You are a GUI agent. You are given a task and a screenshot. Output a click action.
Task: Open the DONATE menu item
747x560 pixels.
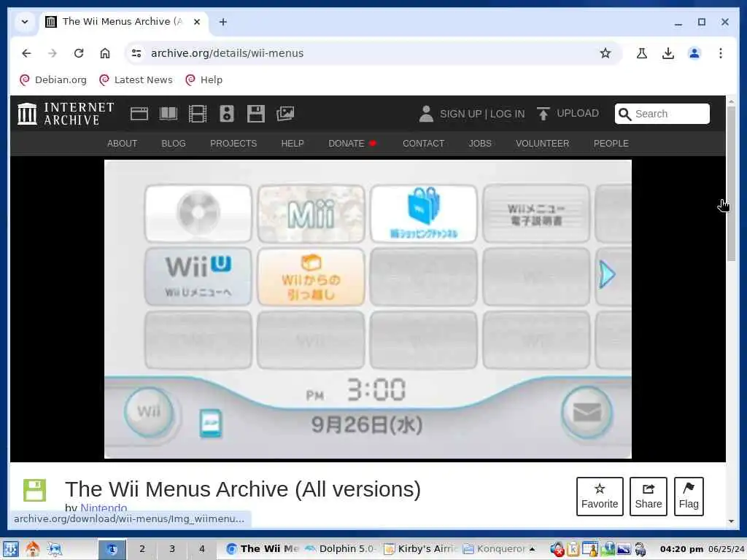coord(352,144)
